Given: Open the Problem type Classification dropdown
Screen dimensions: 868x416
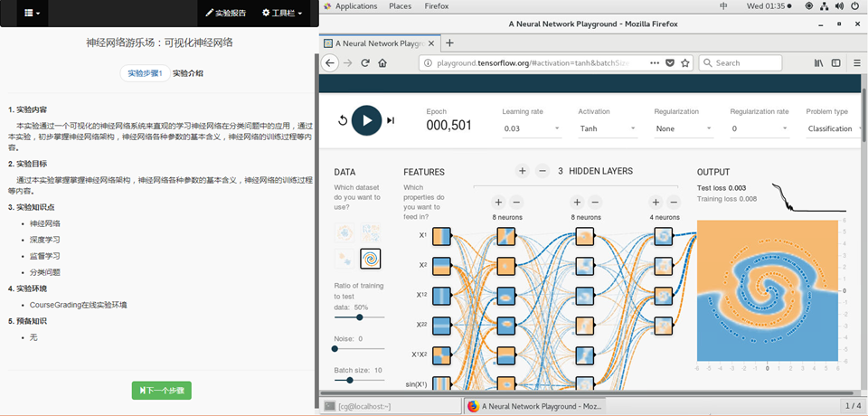Looking at the screenshot, I should tap(835, 128).
